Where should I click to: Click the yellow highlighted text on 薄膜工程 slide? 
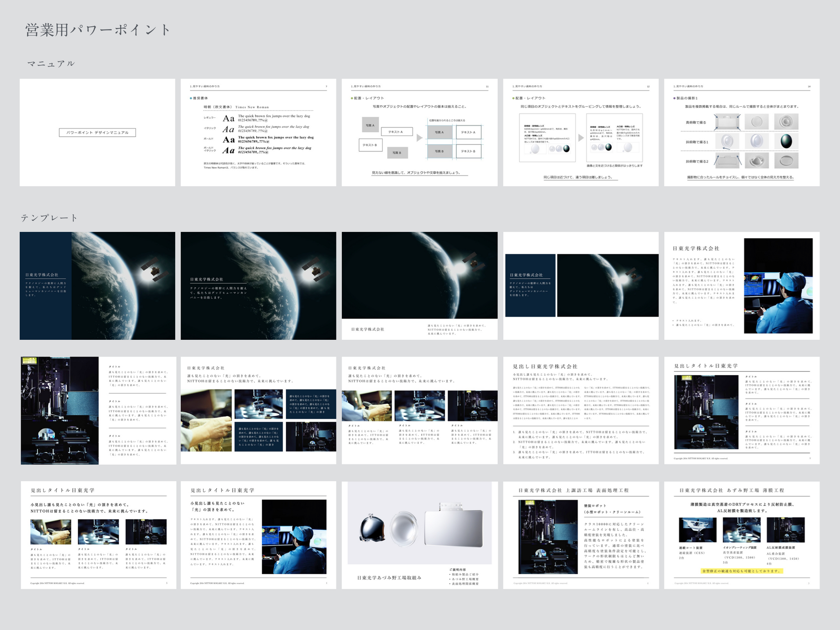[742, 571]
